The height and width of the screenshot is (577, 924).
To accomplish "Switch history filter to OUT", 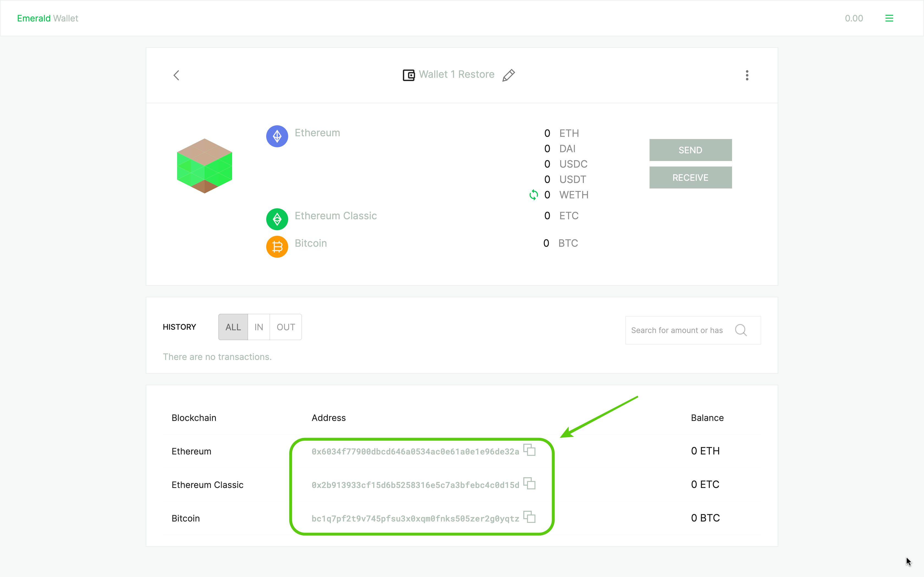I will point(286,327).
